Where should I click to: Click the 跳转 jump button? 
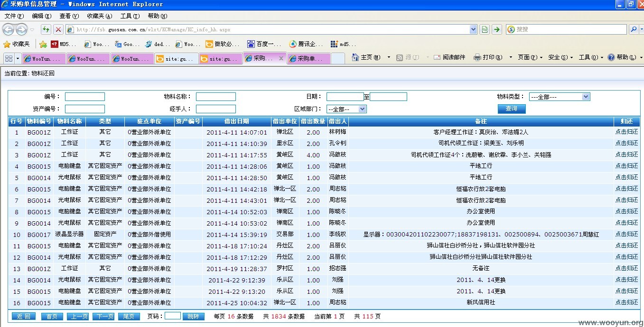tap(194, 317)
